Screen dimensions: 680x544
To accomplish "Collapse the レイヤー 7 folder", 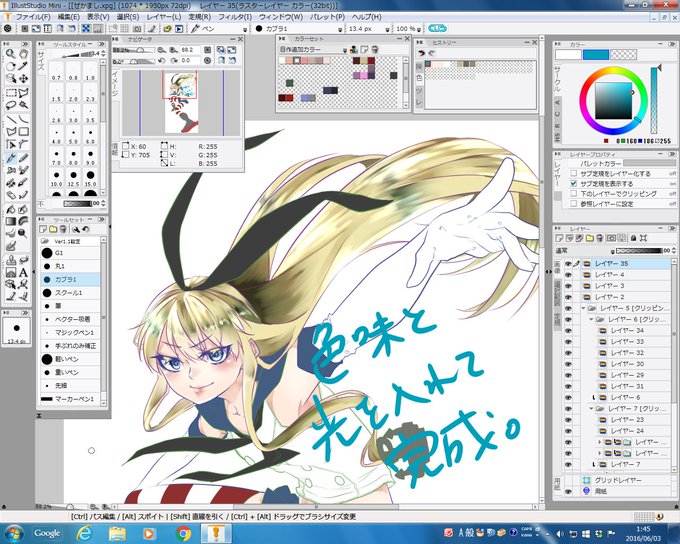I will click(x=592, y=409).
